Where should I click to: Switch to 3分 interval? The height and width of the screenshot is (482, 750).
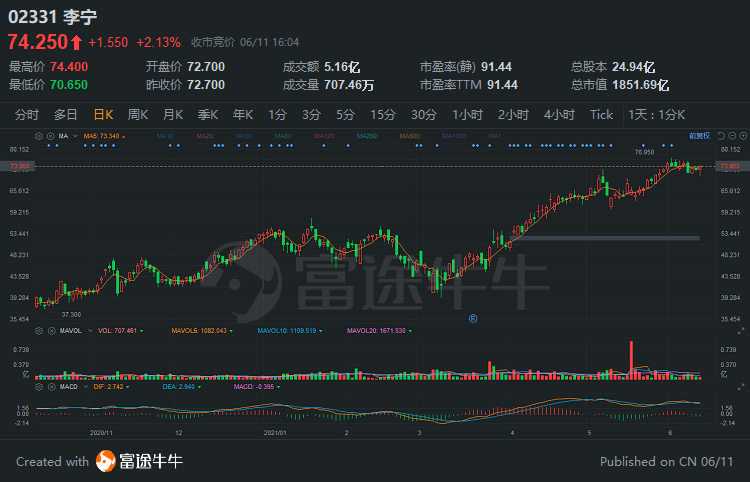[x=311, y=115]
